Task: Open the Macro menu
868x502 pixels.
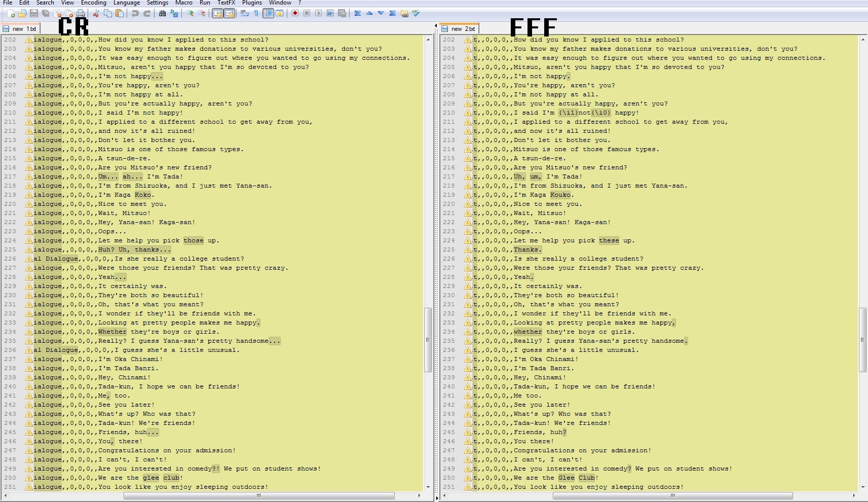Action: pyautogui.click(x=184, y=3)
